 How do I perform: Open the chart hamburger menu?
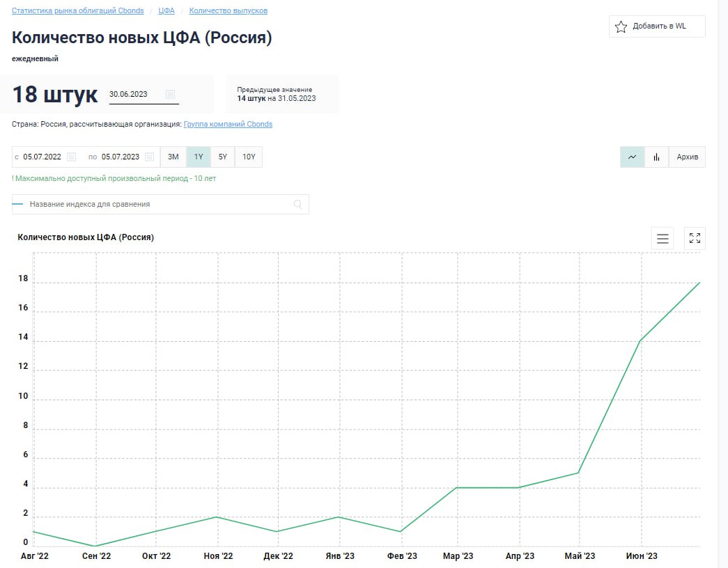point(663,238)
